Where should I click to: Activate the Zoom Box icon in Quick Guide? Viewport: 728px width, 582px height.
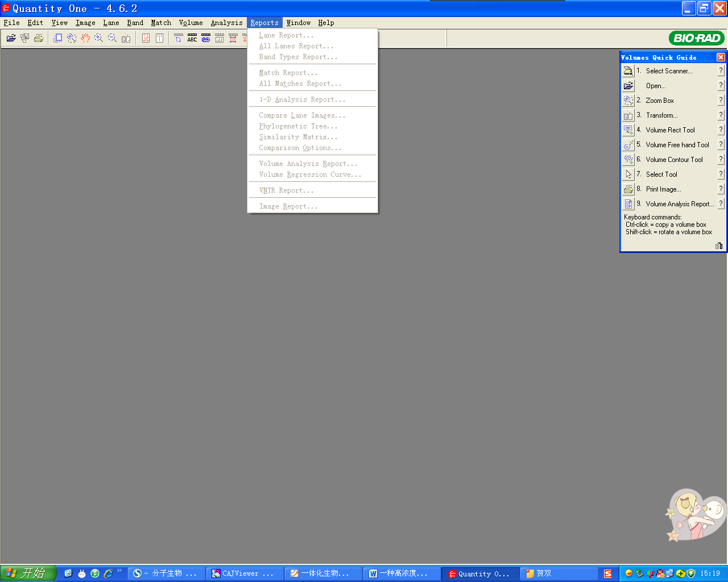[x=628, y=101]
